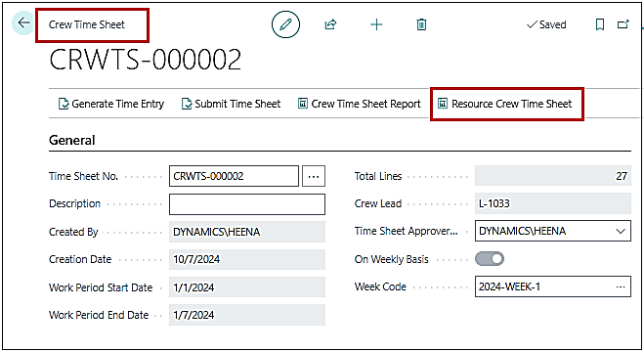The image size is (644, 352).
Task: Toggle the On Weekly Basis switch
Action: point(490,259)
